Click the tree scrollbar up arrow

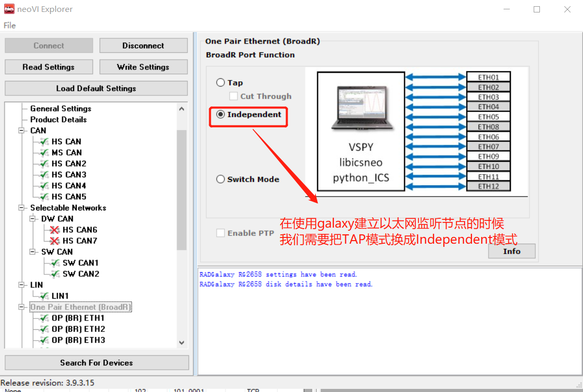coord(182,109)
